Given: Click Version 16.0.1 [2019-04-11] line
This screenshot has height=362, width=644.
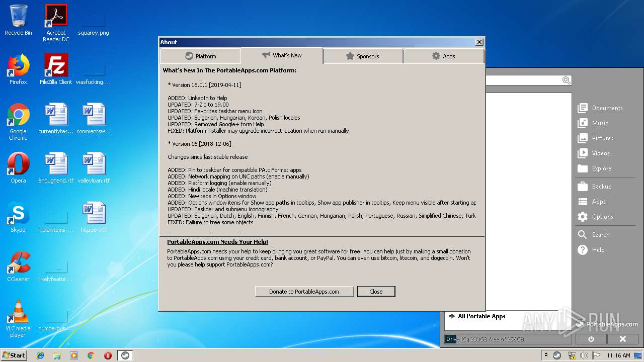Looking at the screenshot, I should (204, 85).
